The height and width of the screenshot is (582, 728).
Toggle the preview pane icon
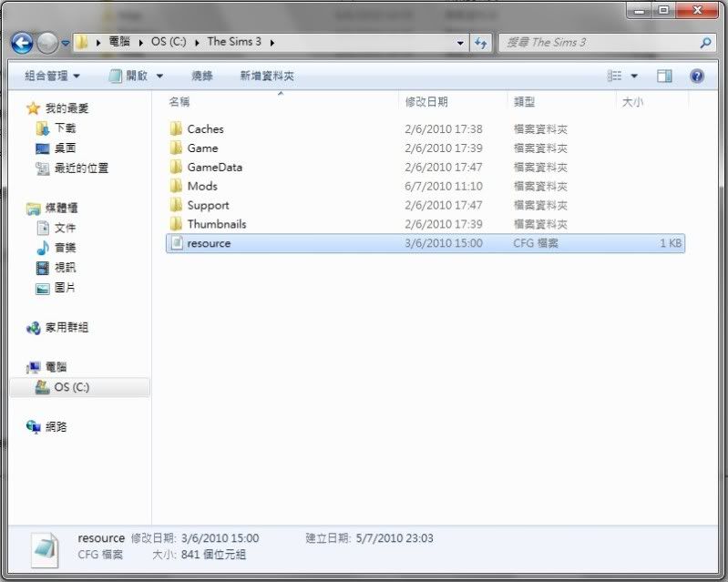(x=664, y=77)
